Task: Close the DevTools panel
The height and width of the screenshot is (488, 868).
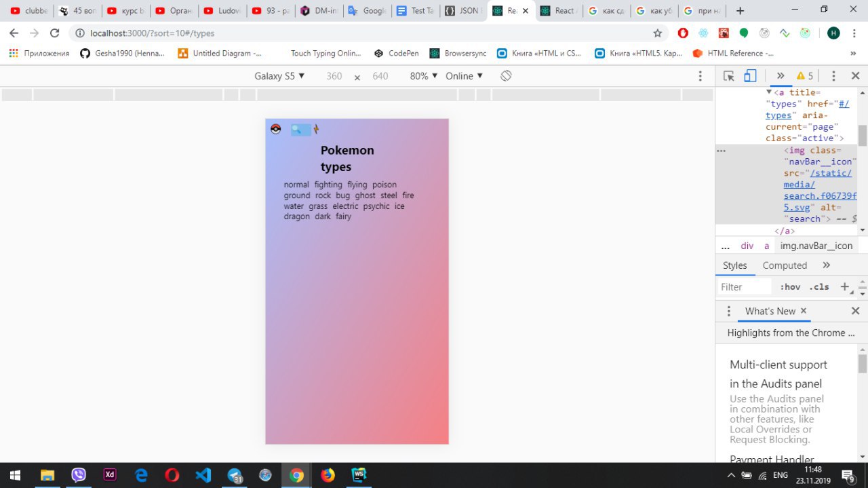Action: pyautogui.click(x=855, y=76)
